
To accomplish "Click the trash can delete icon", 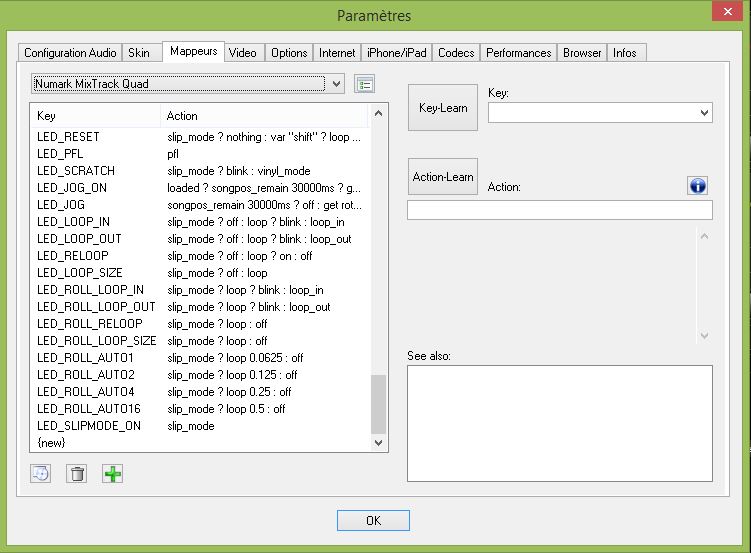I will 77,474.
